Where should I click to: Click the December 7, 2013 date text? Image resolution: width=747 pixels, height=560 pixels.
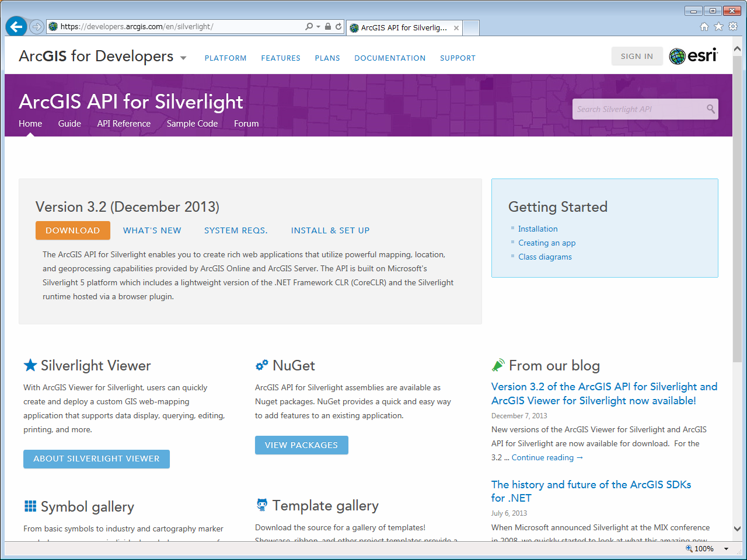519,416
